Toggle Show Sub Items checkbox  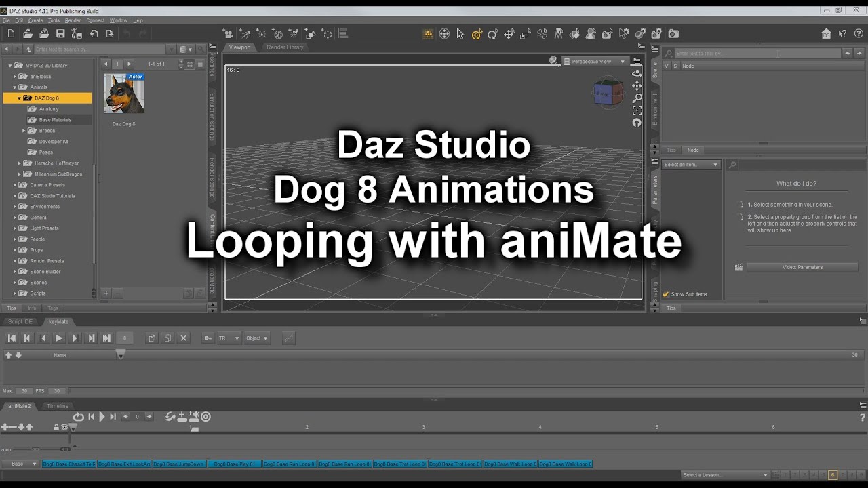(666, 294)
